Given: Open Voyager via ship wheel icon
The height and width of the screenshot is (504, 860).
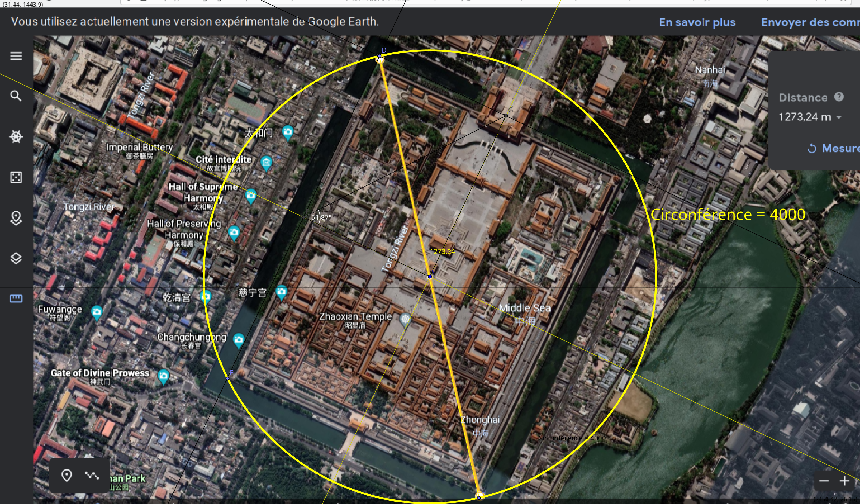Looking at the screenshot, I should coord(16,136).
